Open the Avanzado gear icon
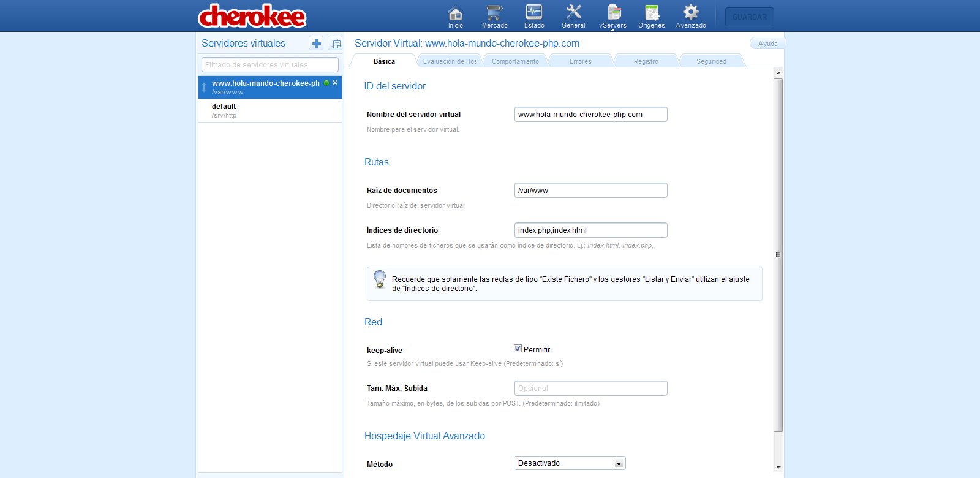Viewport: 980px width, 478px height. pos(691,16)
